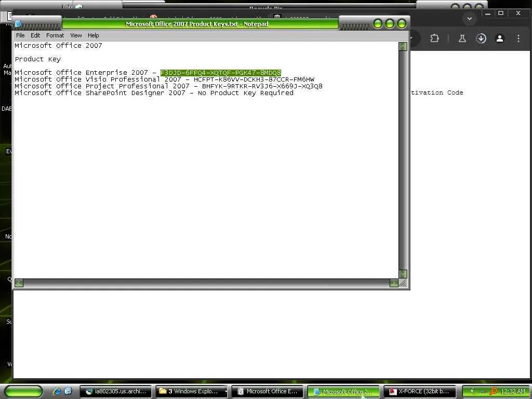This screenshot has height=399, width=532.
Task: Open the green Start button
Action: click(24, 392)
